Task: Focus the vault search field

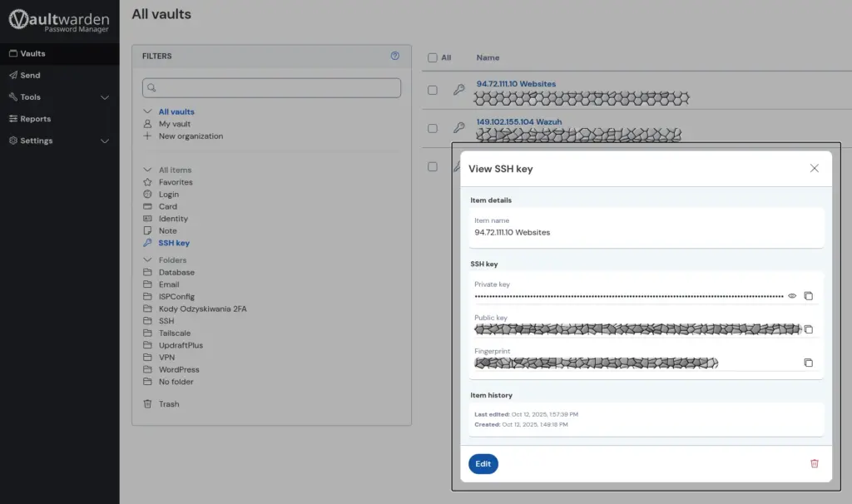Action: pyautogui.click(x=271, y=87)
